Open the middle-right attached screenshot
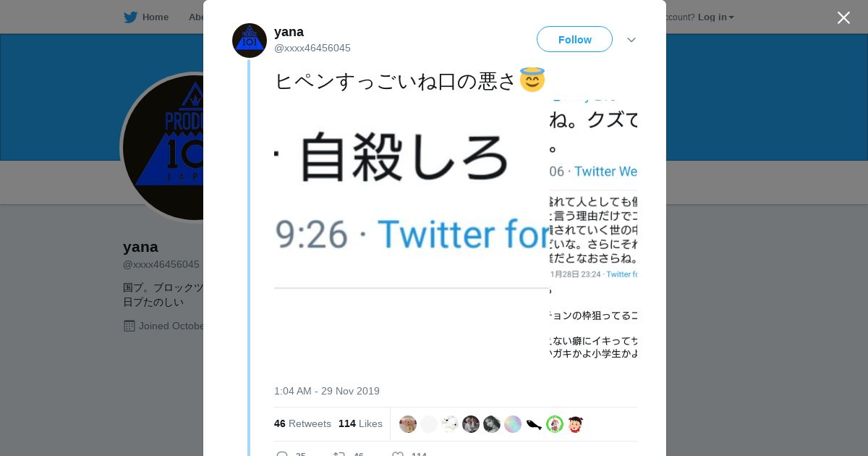 point(594,236)
